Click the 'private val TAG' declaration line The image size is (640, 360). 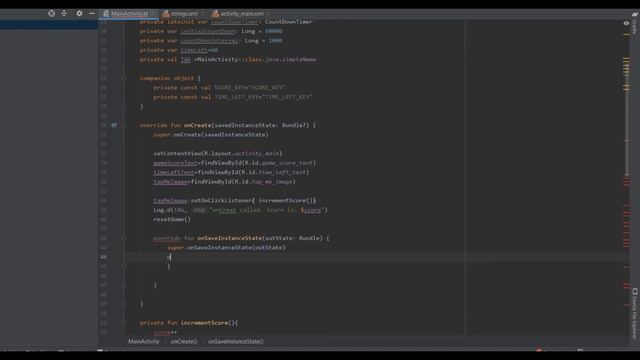point(227,59)
